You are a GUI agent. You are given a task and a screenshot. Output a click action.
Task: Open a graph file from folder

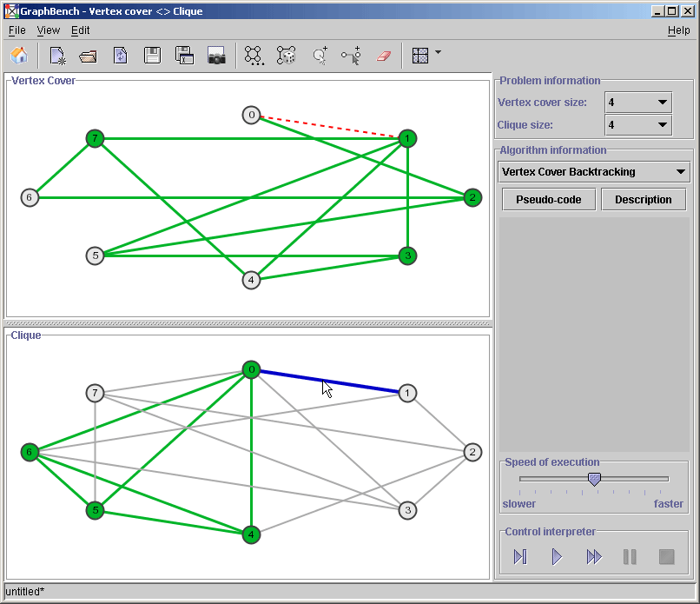(x=89, y=56)
